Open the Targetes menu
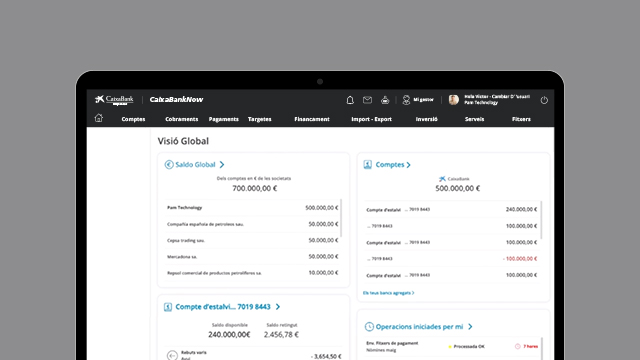The height and width of the screenshot is (360, 640). [260, 119]
